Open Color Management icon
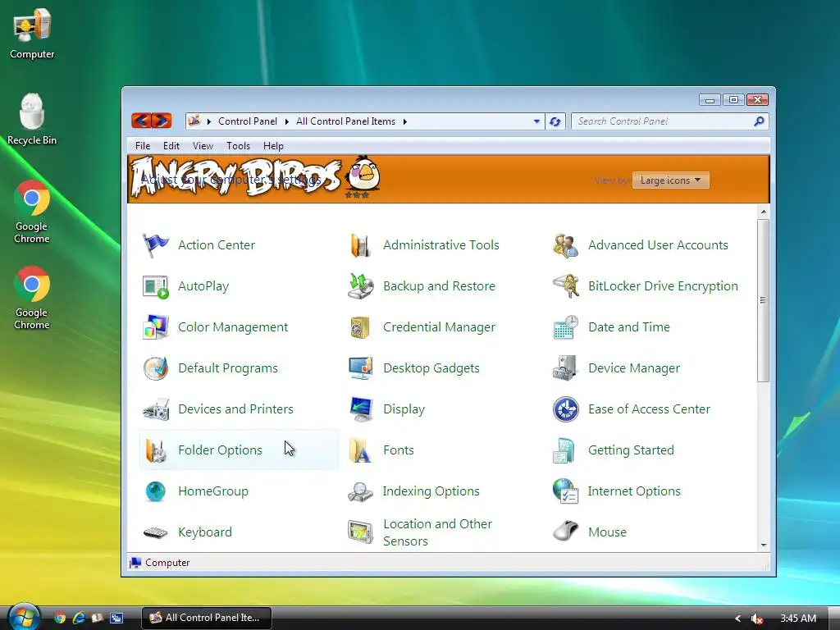Viewport: 840px width, 630px height. [155, 327]
